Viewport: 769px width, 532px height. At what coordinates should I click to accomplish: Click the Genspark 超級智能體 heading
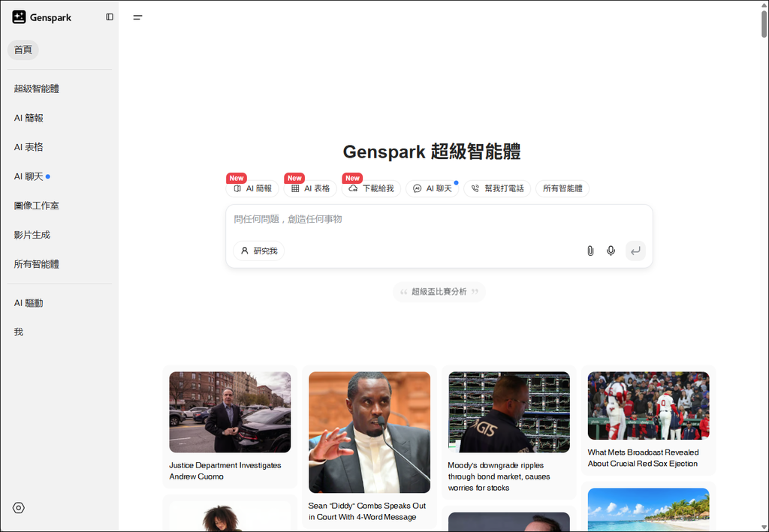pos(432,152)
